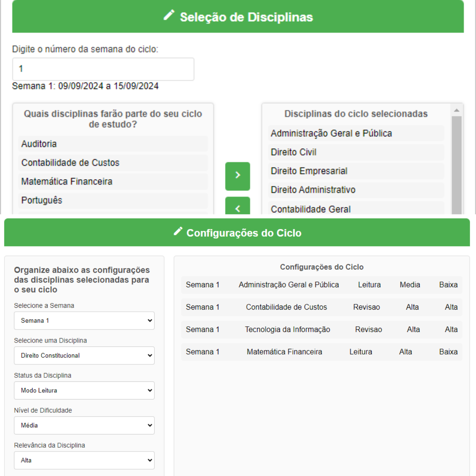
Task: Click the cycle week number input field
Action: 103,69
